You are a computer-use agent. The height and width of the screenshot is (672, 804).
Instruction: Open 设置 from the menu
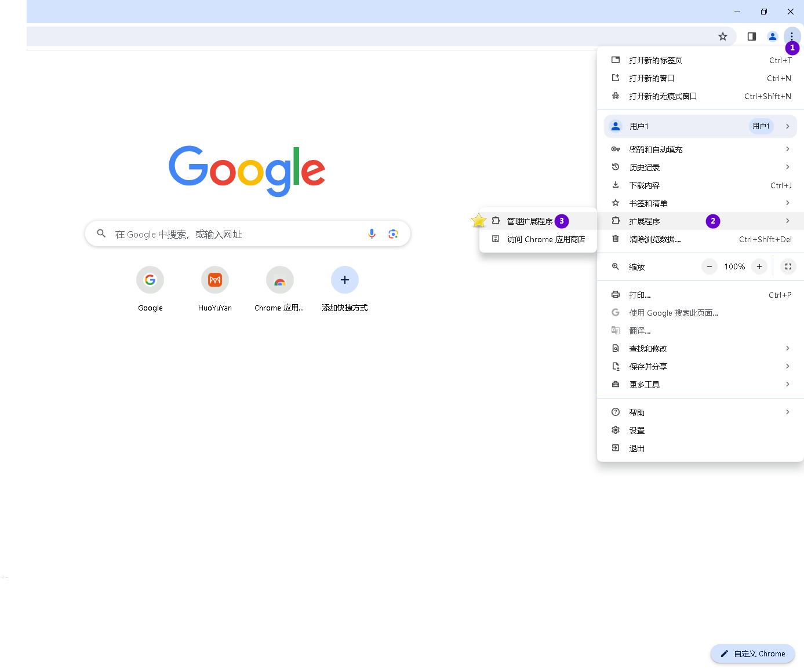pos(700,430)
